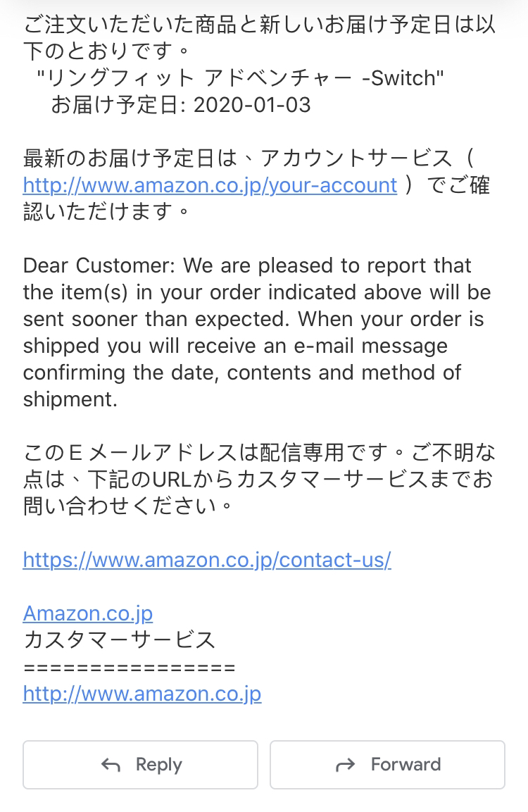528x812 pixels.
Task: Click the お届け予定日 label text
Action: pyautogui.click(x=114, y=105)
